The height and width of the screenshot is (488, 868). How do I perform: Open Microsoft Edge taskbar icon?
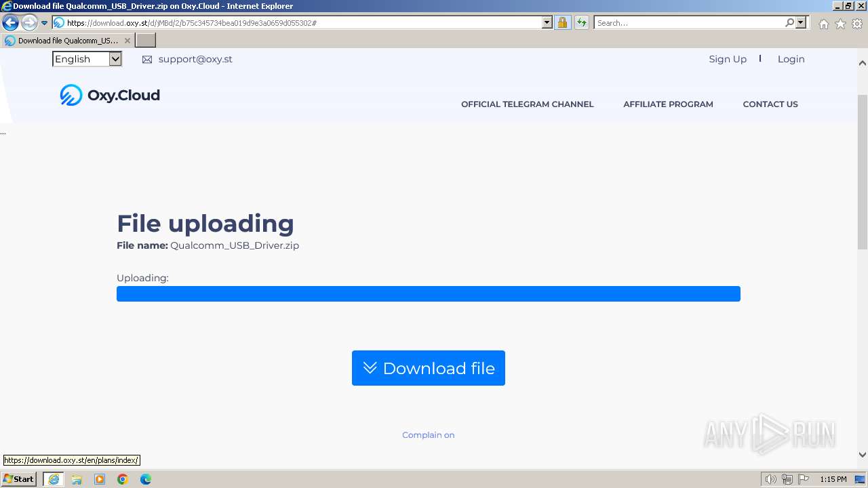(146, 479)
